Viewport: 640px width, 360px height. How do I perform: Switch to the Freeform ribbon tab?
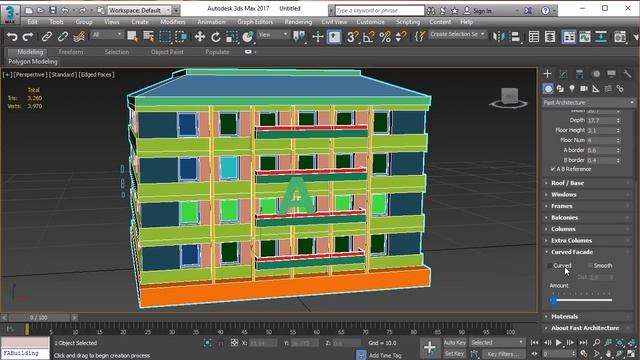pos(71,52)
